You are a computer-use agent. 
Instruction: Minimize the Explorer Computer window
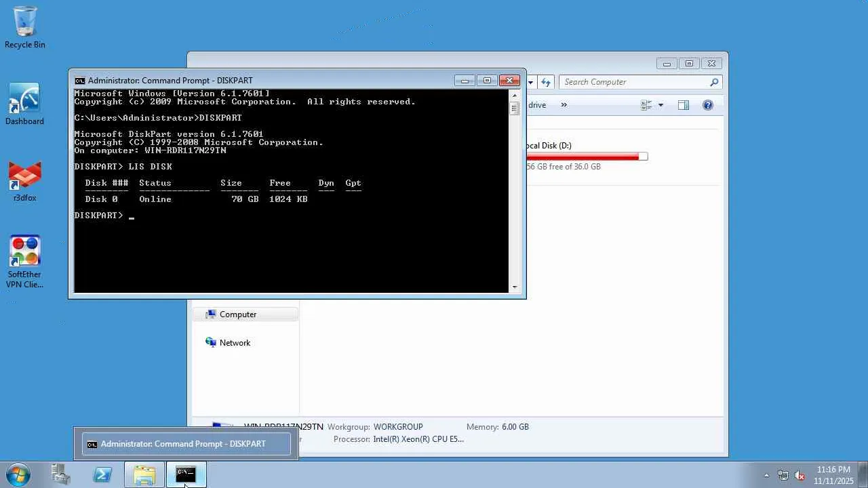tap(667, 64)
